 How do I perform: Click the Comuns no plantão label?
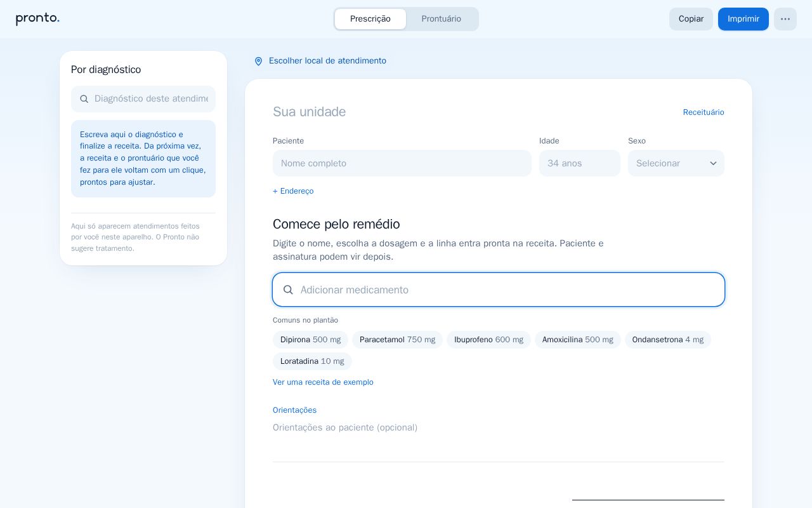305,320
